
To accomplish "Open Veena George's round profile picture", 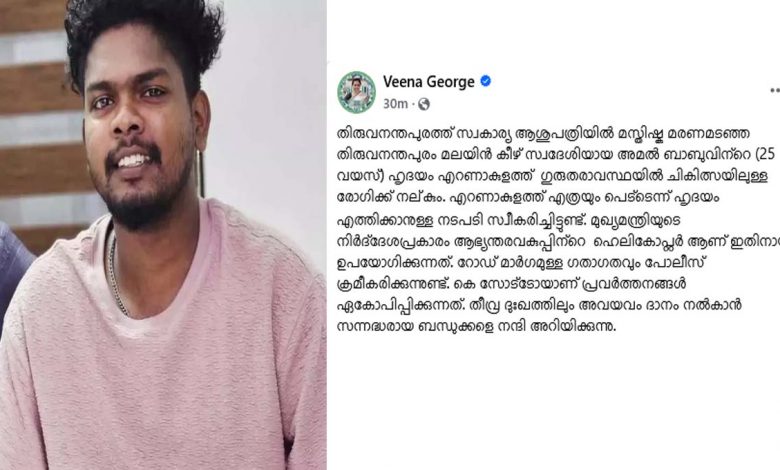I will (x=356, y=92).
